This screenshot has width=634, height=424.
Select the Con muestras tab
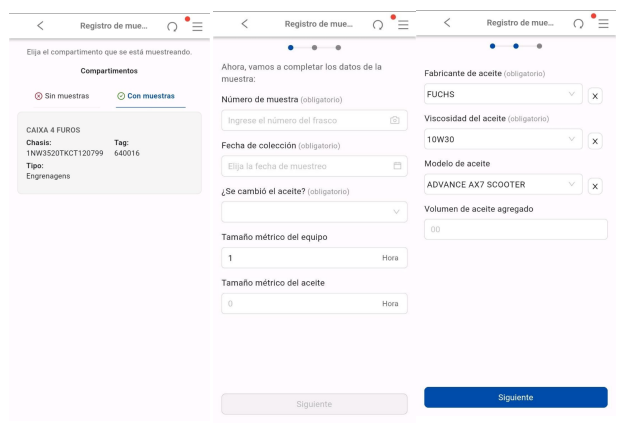(144, 96)
